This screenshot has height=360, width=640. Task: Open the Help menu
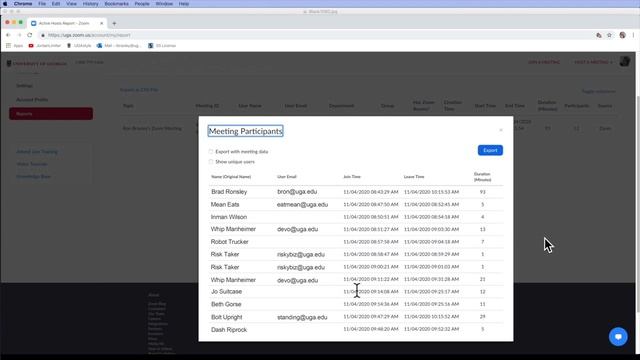click(184, 4)
